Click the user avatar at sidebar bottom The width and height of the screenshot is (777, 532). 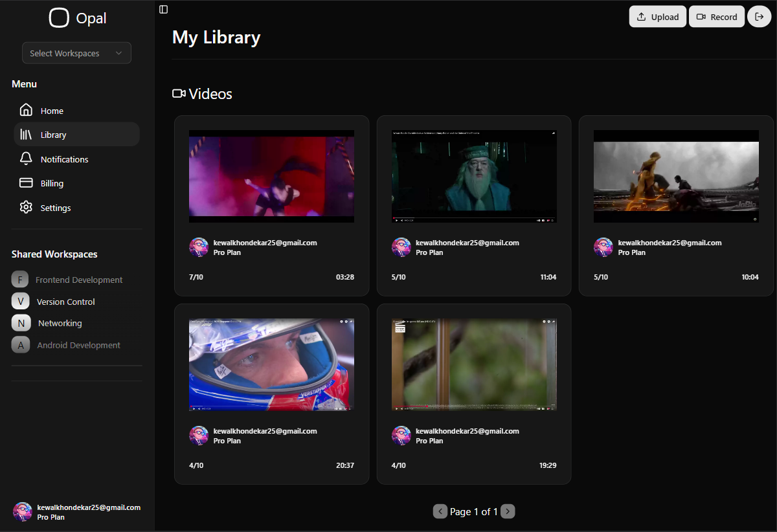tap(23, 512)
